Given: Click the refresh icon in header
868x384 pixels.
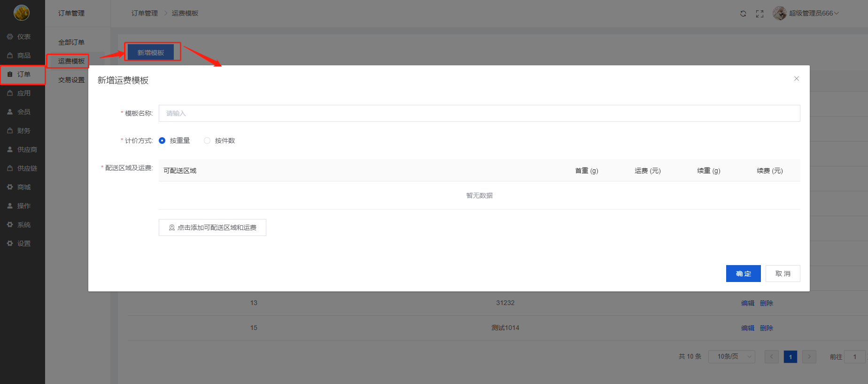Looking at the screenshot, I should pyautogui.click(x=743, y=14).
